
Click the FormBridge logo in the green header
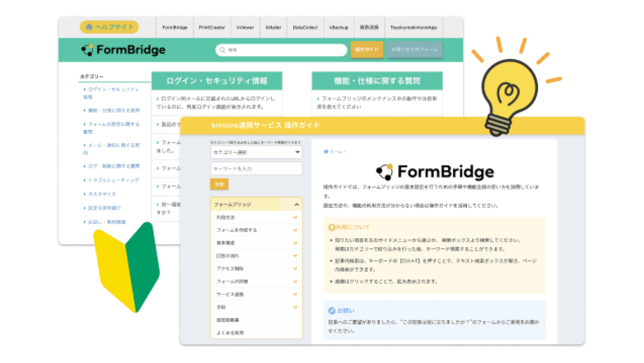(x=123, y=50)
